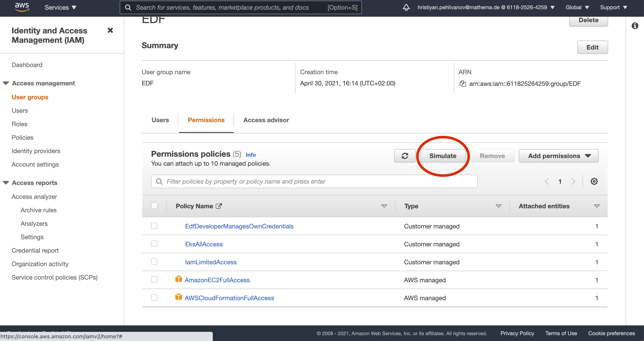Click the Simulate button
The image size is (644, 341).
point(443,156)
